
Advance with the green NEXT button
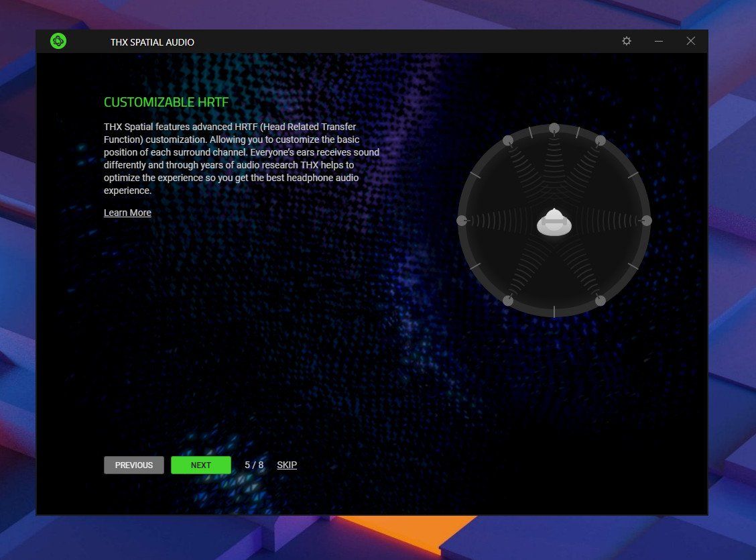200,465
